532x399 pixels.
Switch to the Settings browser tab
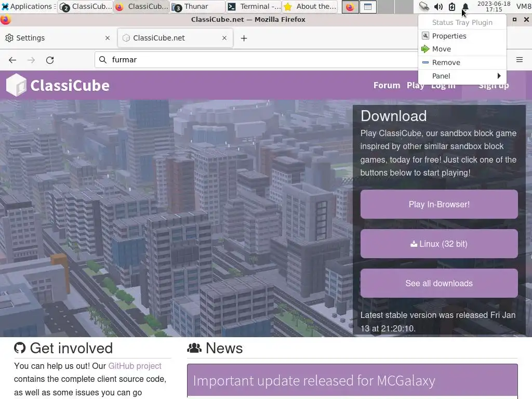[58, 38]
